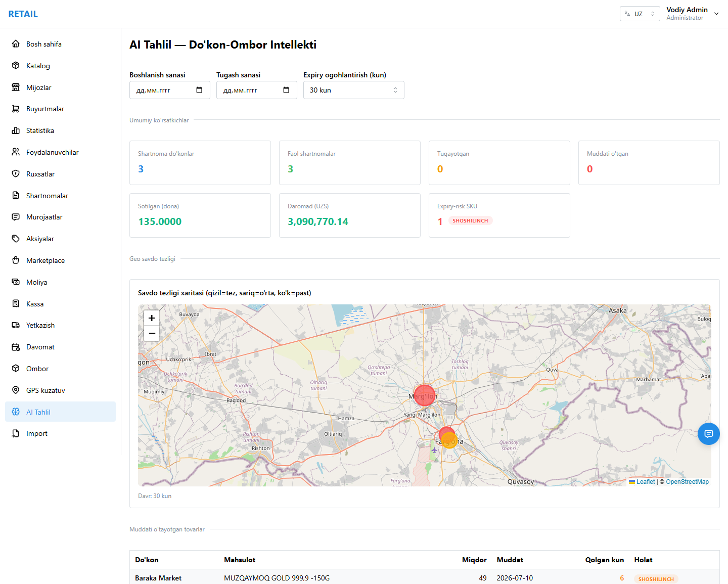This screenshot has height=584, width=728.
Task: Open calendar picker for Tugash sanasi
Action: [286, 90]
